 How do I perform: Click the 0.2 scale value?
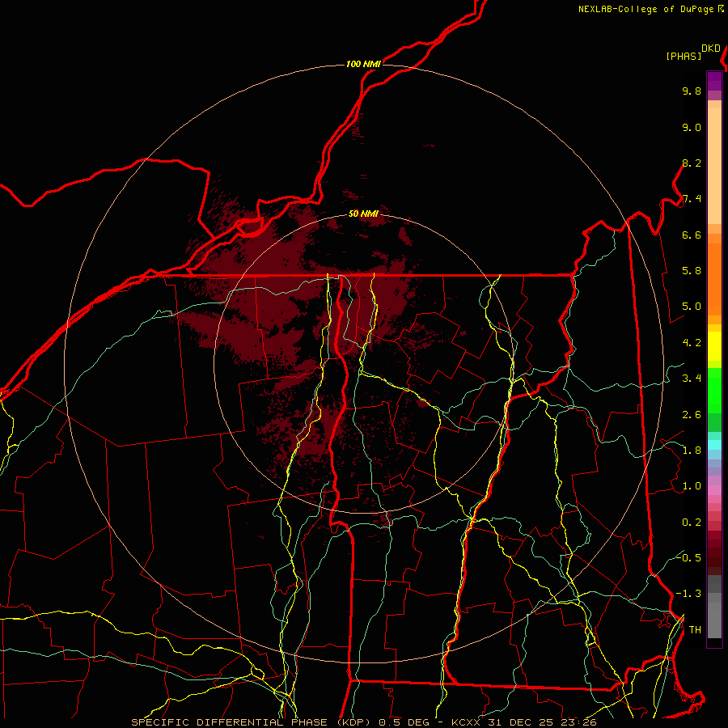[692, 523]
